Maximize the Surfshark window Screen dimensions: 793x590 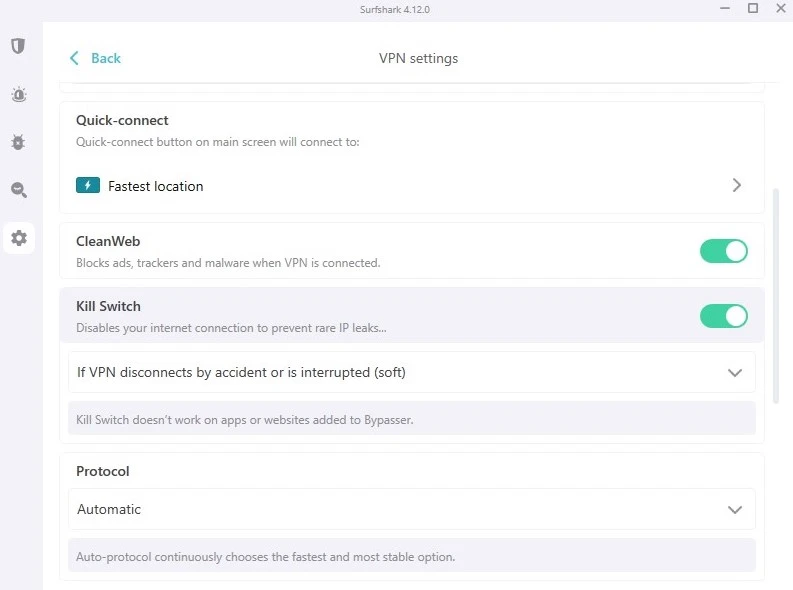[x=752, y=9]
